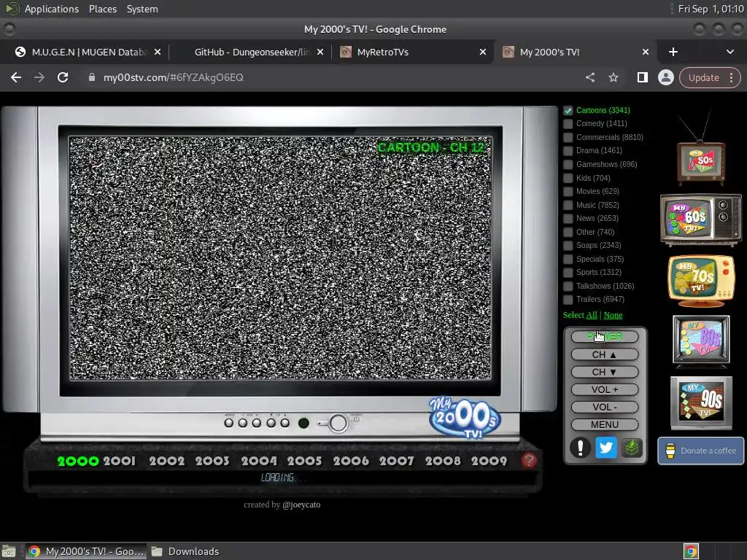Viewport: 747px width, 560px height.
Task: Click Select None link
Action: (x=613, y=315)
